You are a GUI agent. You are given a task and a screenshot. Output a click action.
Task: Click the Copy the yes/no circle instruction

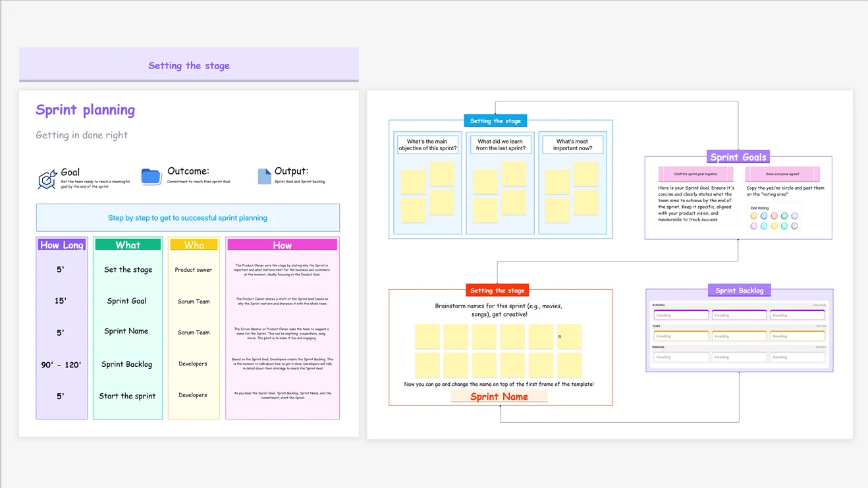(x=785, y=191)
